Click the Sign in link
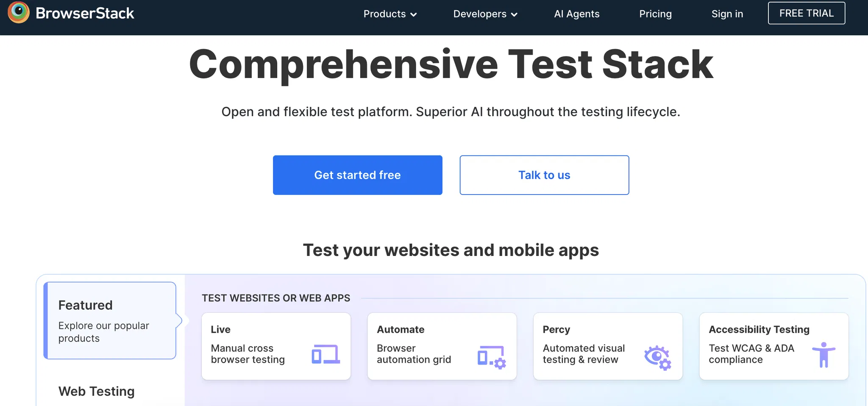 click(727, 14)
